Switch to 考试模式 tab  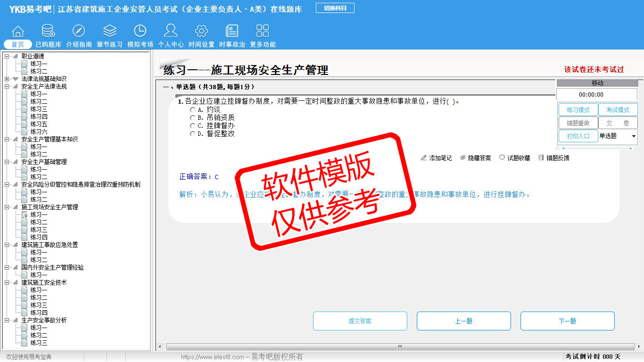pos(618,110)
